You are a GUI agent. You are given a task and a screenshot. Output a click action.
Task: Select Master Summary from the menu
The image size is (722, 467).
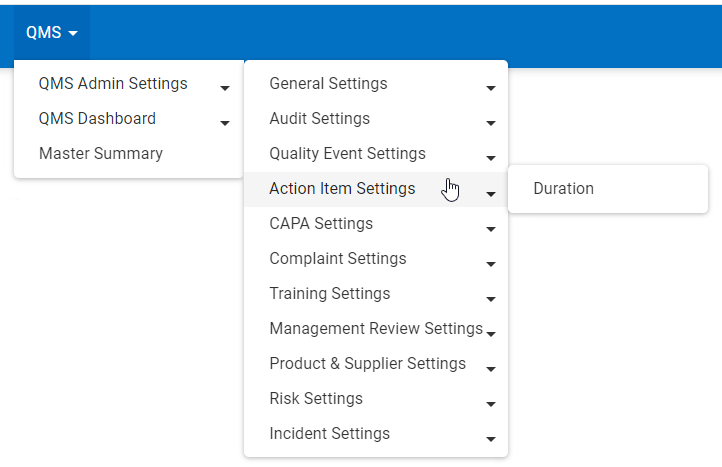[x=101, y=154]
